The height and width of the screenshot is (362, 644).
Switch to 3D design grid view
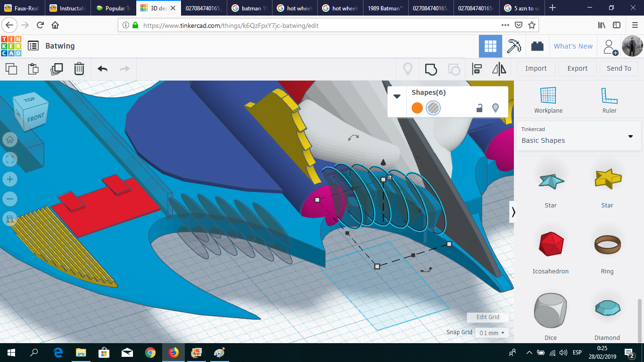pyautogui.click(x=490, y=46)
